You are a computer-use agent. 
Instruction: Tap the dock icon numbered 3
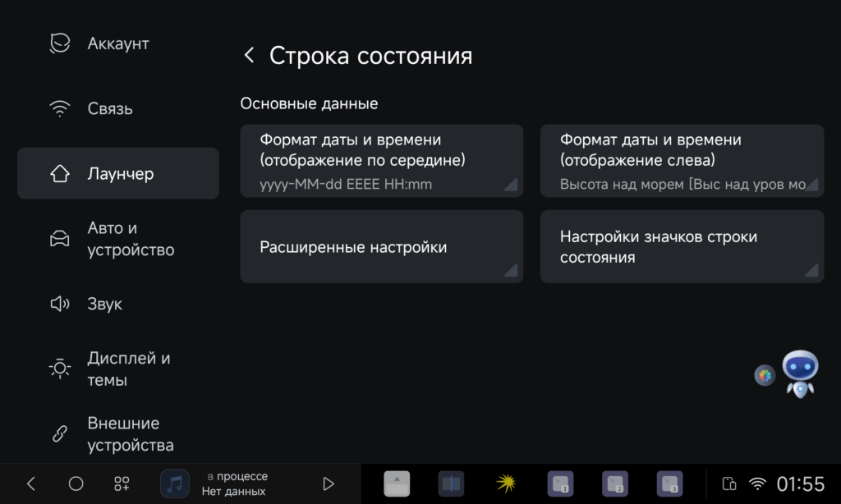tap(670, 483)
